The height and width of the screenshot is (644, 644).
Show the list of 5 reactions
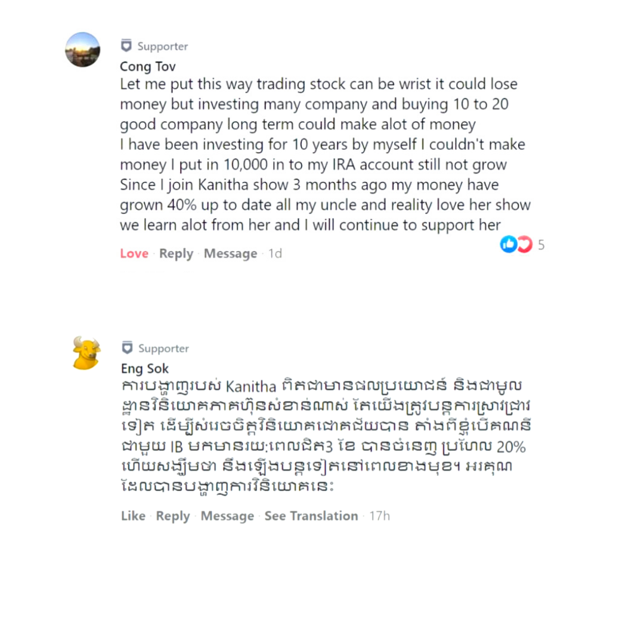(x=541, y=244)
